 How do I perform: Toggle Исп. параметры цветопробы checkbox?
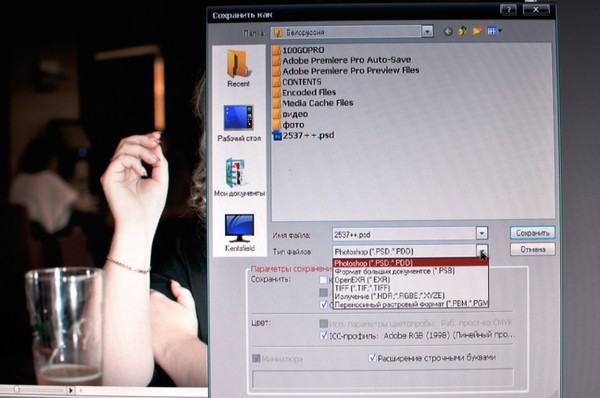(x=323, y=324)
